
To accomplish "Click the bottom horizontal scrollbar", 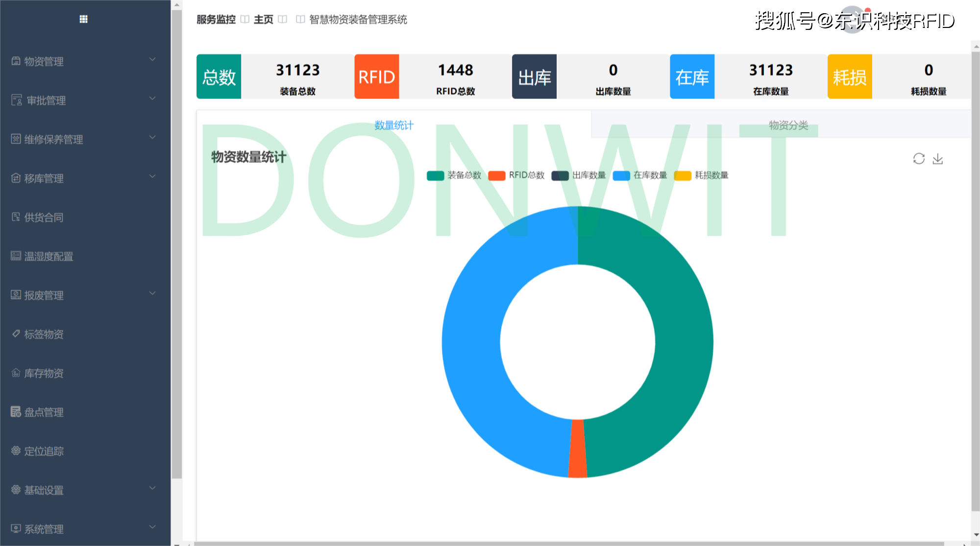I will [x=569, y=544].
